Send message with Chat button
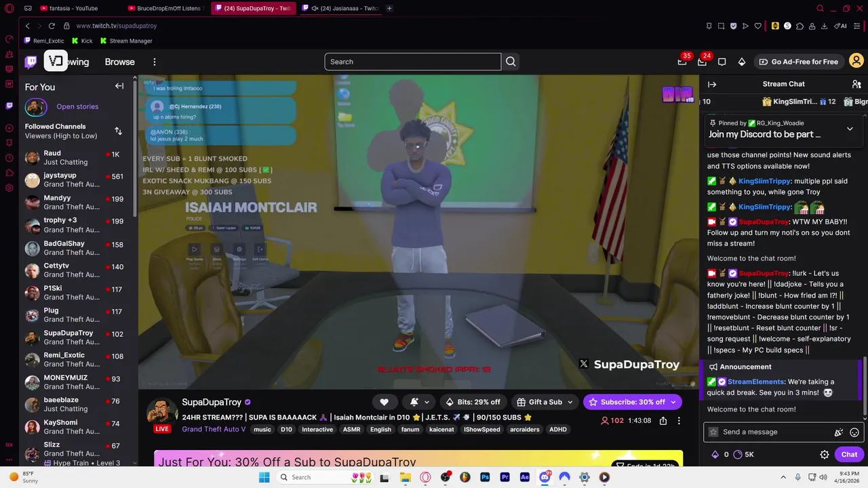The height and width of the screenshot is (488, 868). pyautogui.click(x=849, y=455)
